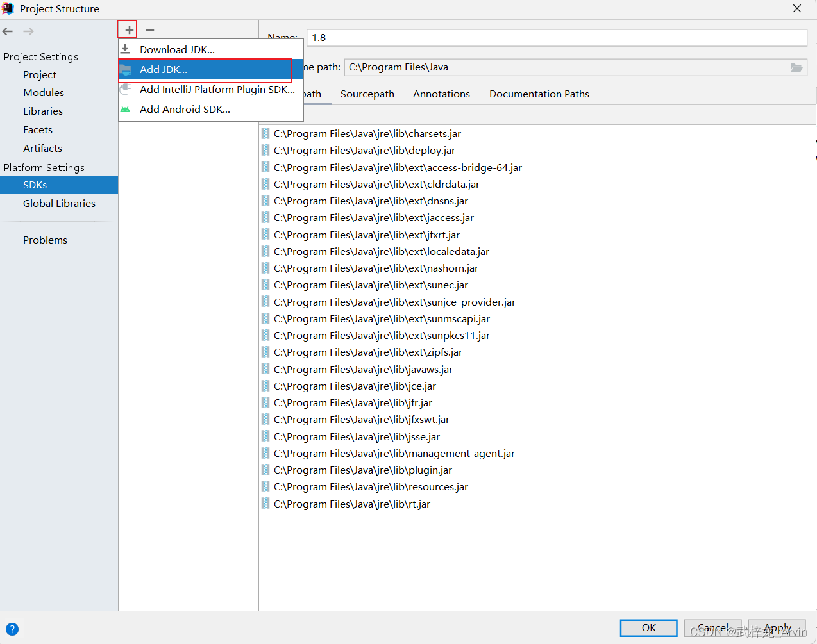The image size is (817, 644).
Task: Choose Download JDK... from popup menu
Action: pos(211,49)
